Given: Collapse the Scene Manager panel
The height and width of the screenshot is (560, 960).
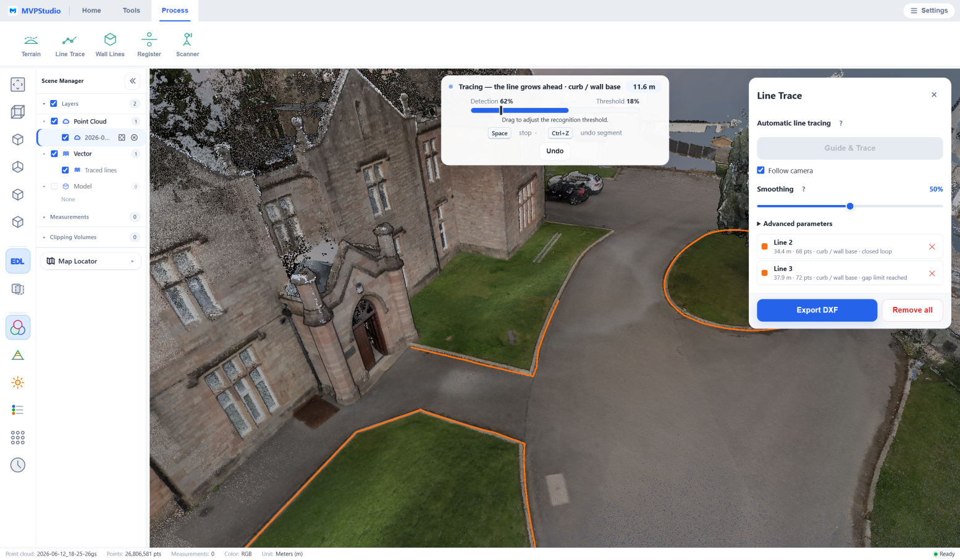Looking at the screenshot, I should click(133, 81).
